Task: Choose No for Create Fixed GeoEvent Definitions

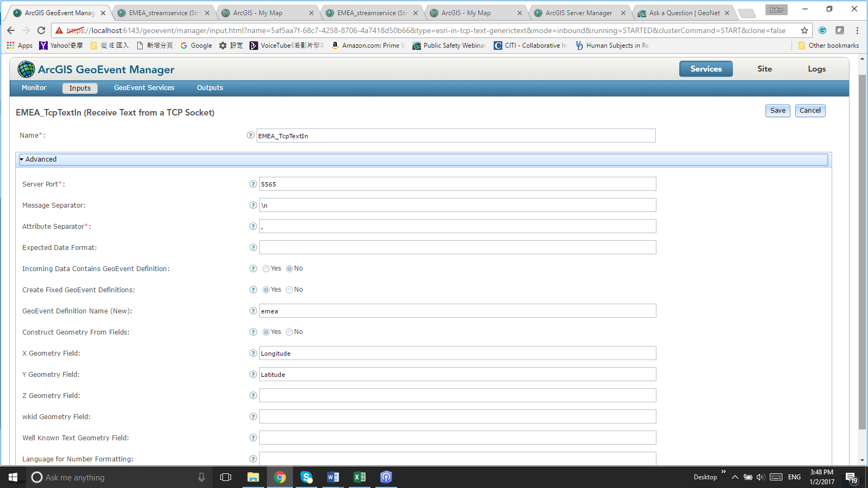Action: (x=289, y=290)
